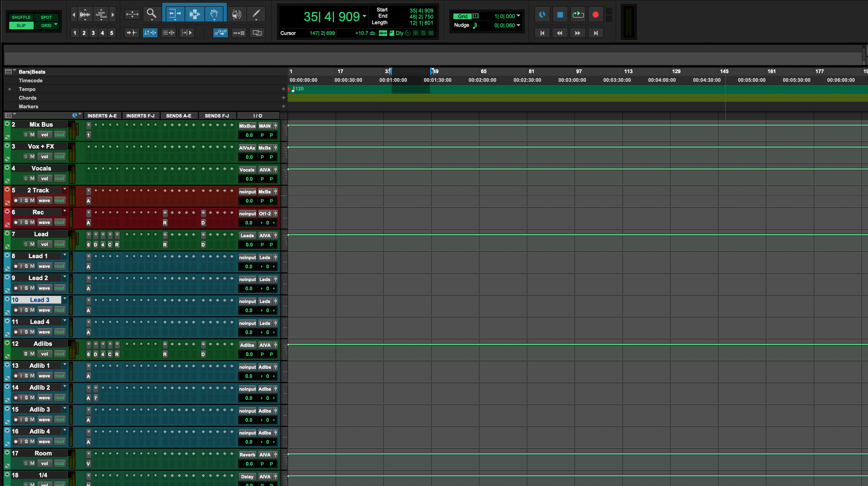Record-enable the Adlib 2 track
This screenshot has height=486, width=868.
(x=16, y=398)
